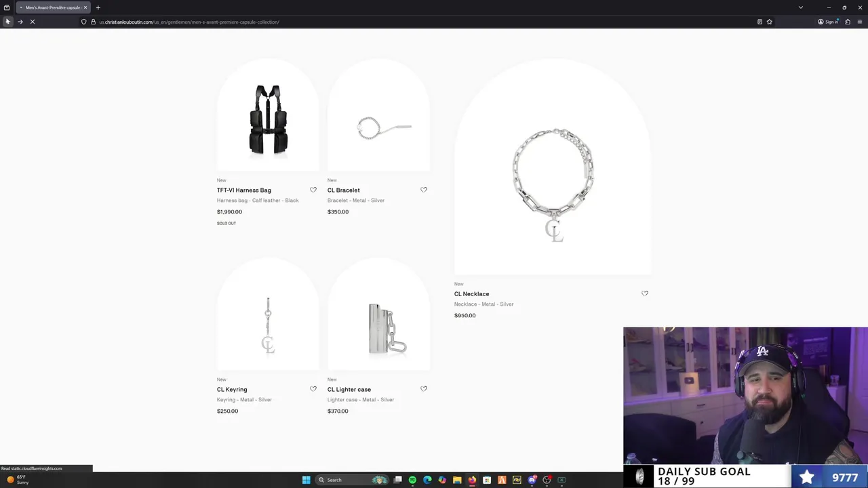Open Microsoft Store from taskbar
The height and width of the screenshot is (488, 868).
coord(487,480)
